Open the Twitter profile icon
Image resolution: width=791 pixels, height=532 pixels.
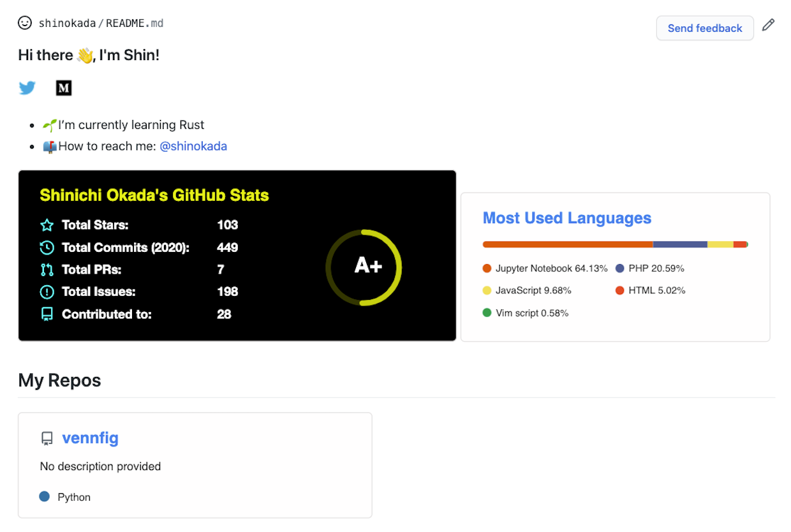tap(27, 88)
